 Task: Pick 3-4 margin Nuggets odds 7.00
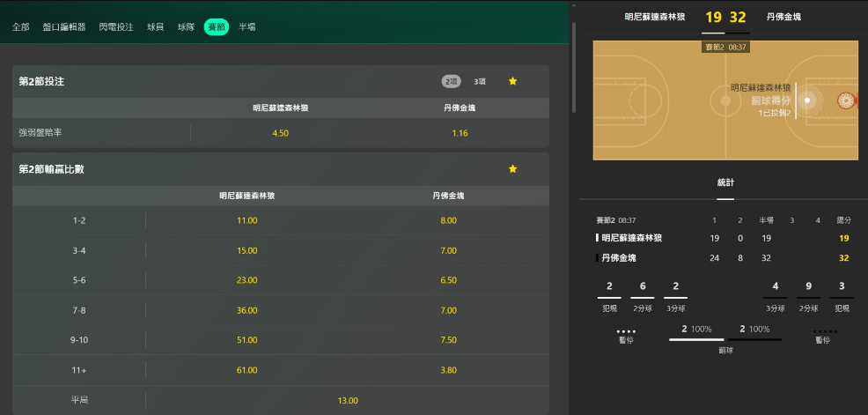[448, 250]
